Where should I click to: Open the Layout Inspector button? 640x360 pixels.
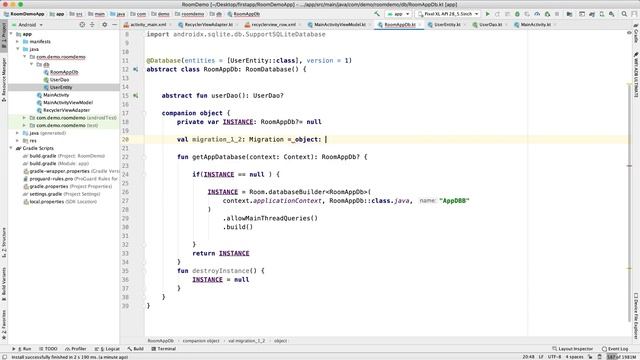tap(573, 349)
